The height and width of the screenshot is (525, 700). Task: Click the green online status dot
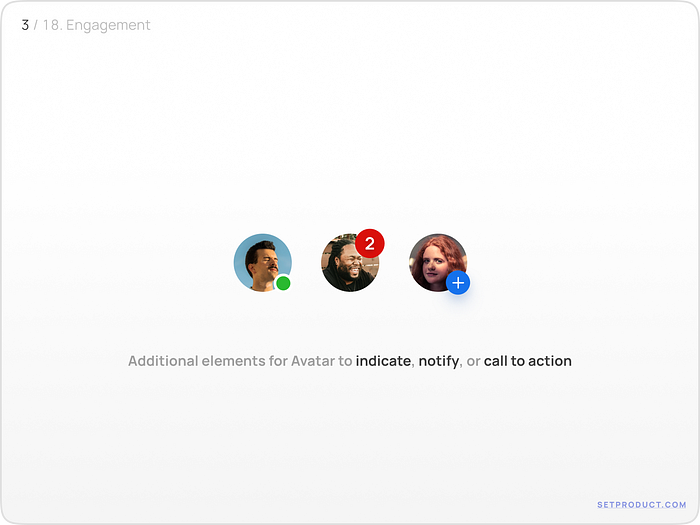pos(283,283)
